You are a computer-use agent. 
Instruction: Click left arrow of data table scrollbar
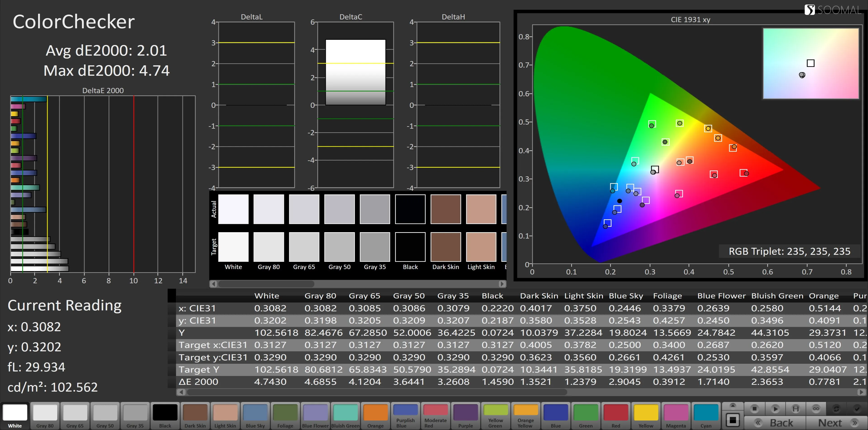181,392
